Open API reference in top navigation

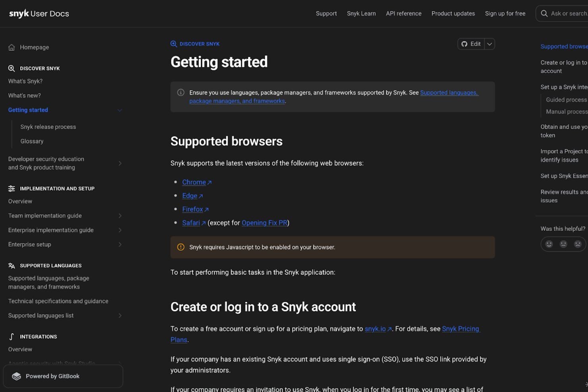[404, 14]
